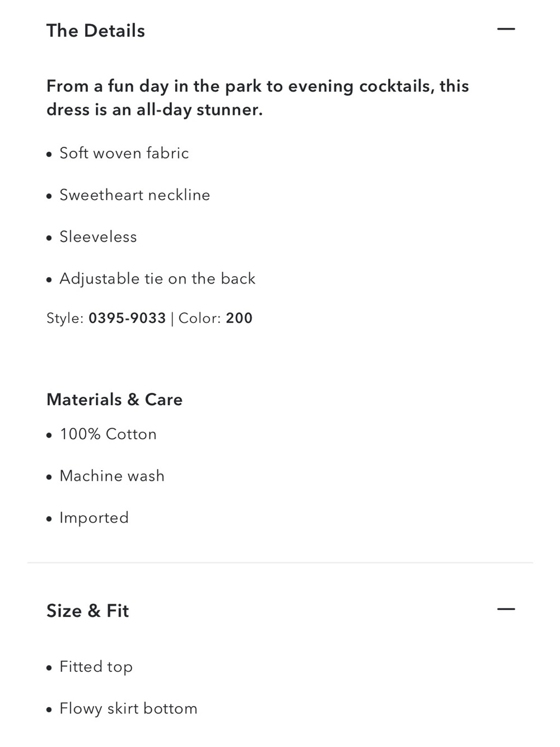
Task: Click Adjustable tie on the back text
Action: (x=157, y=279)
